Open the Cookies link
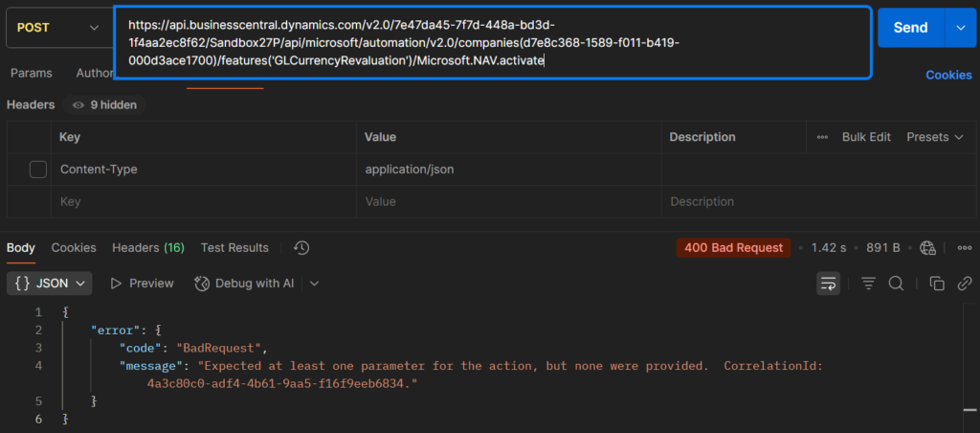980x433 pixels. coord(947,75)
